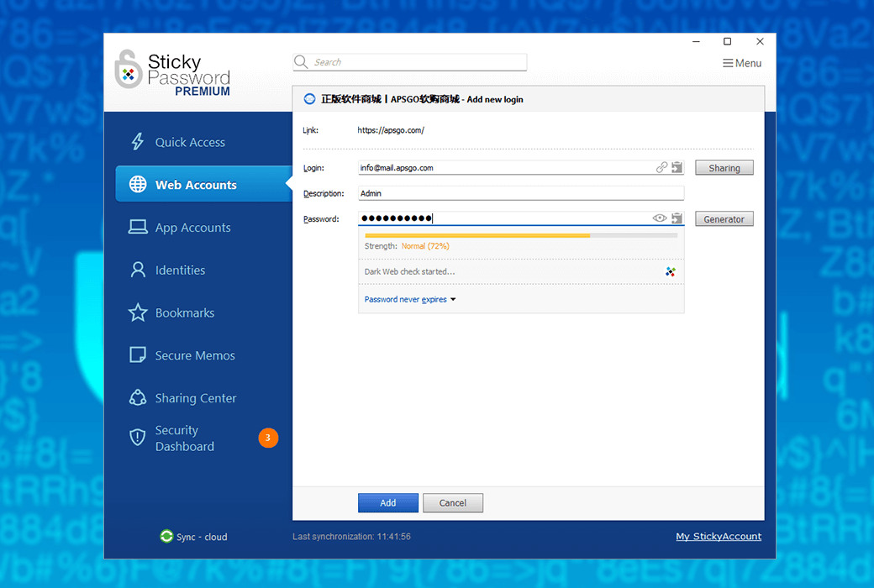Viewport: 874px width, 588px height.
Task: Close the Sticky Password window
Action: pos(760,41)
